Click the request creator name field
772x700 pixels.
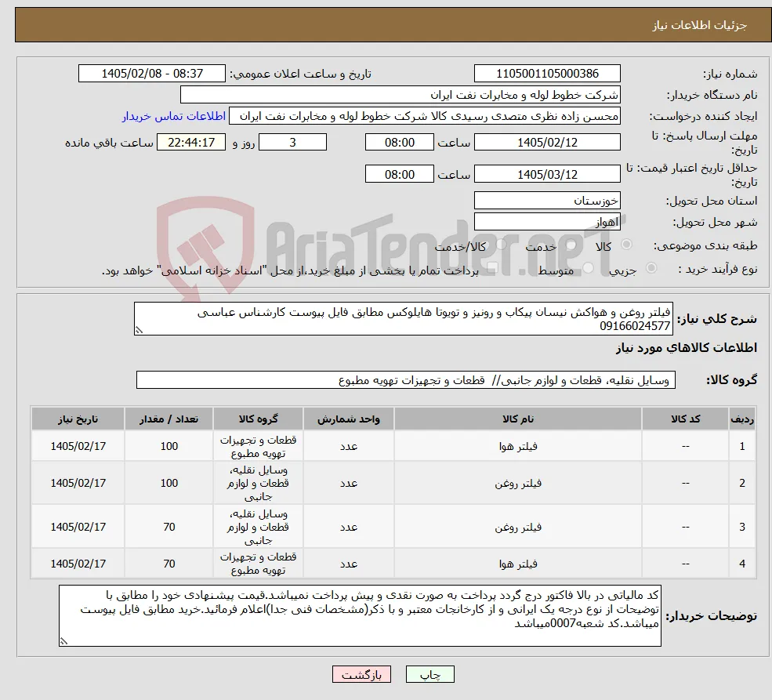(x=424, y=116)
